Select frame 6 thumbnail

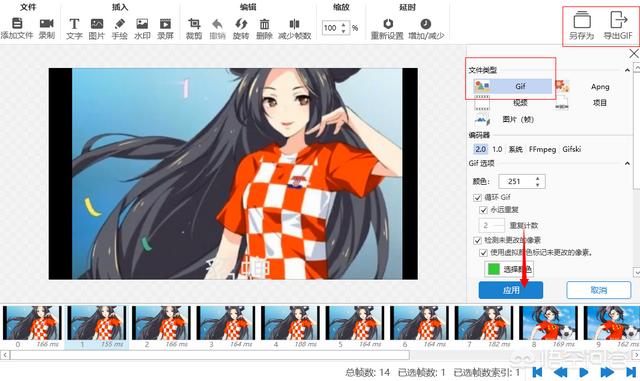pos(419,323)
